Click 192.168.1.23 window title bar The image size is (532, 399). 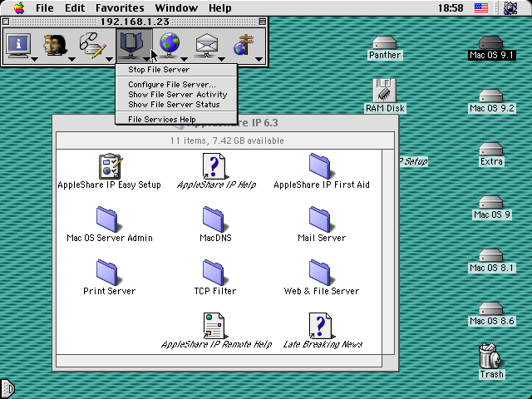(135, 22)
